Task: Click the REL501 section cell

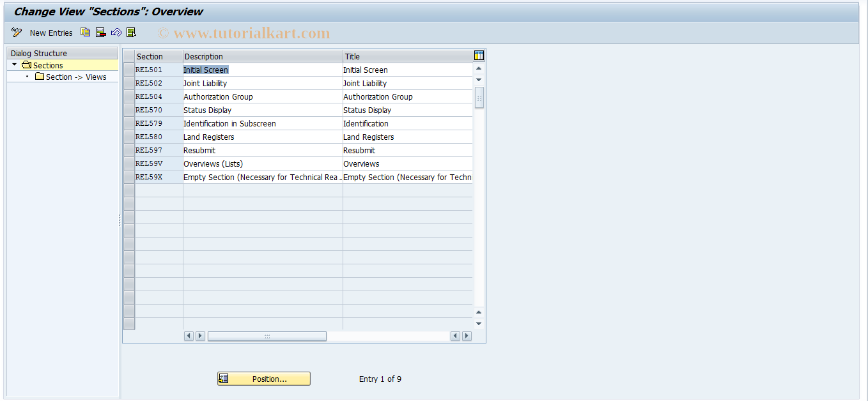Action: (x=159, y=70)
